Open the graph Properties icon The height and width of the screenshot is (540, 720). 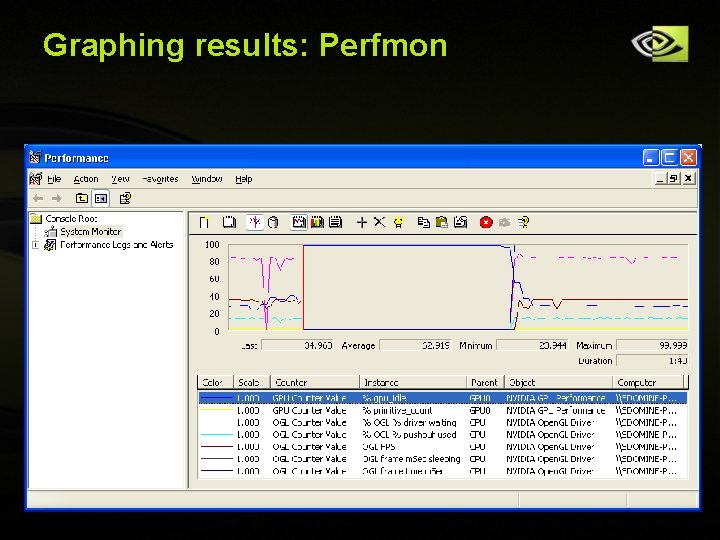(461, 223)
